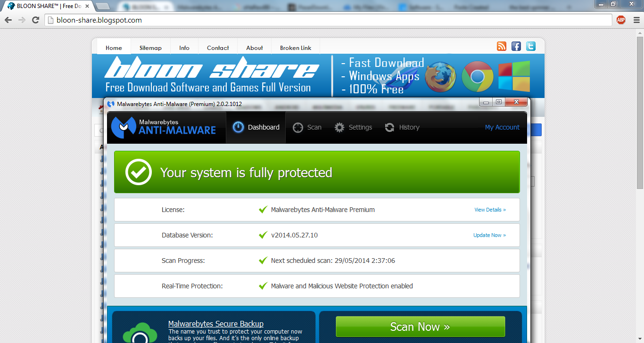Maximize the Malwarebytes Anti-Malware window
644x343 pixels.
click(498, 102)
